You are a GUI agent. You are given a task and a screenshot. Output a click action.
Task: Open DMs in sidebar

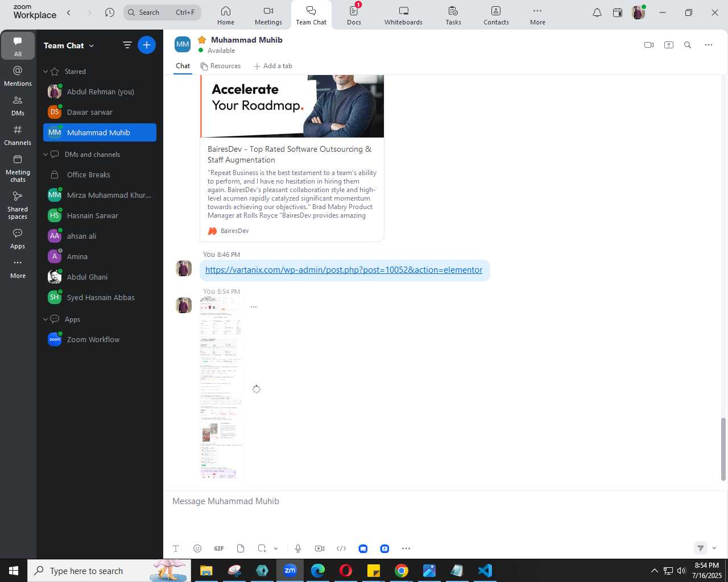[18, 106]
